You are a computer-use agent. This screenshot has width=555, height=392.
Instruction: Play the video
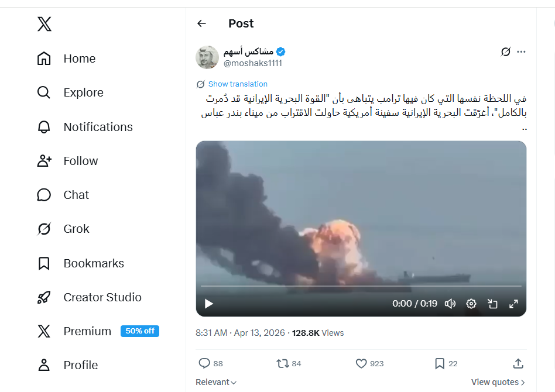coord(209,304)
